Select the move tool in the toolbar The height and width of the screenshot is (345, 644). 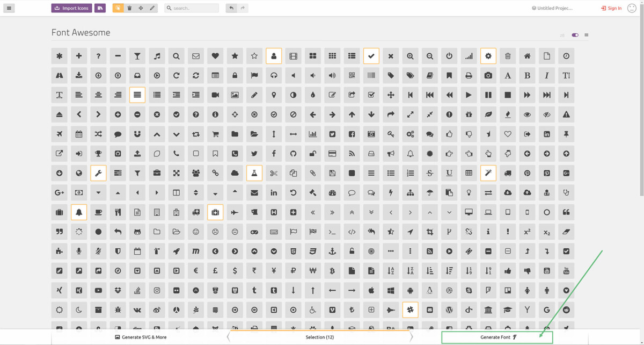click(141, 8)
